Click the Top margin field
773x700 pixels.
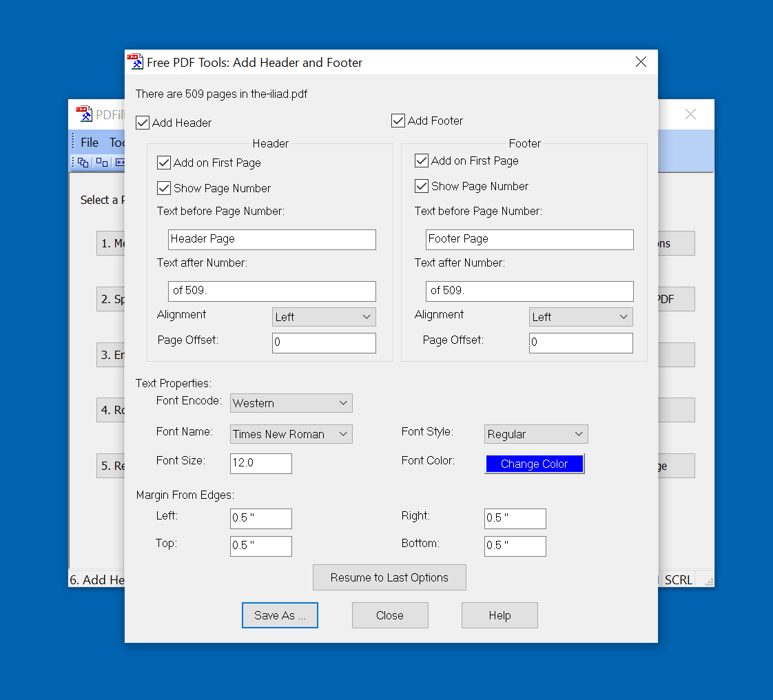click(261, 546)
